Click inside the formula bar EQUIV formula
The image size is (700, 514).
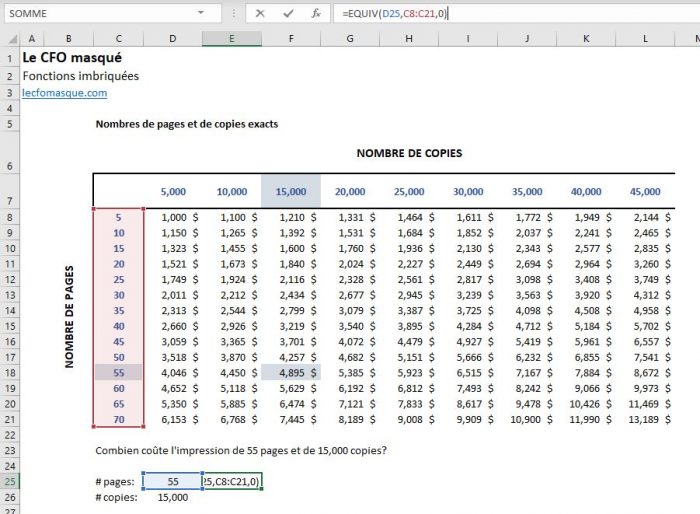(x=395, y=13)
